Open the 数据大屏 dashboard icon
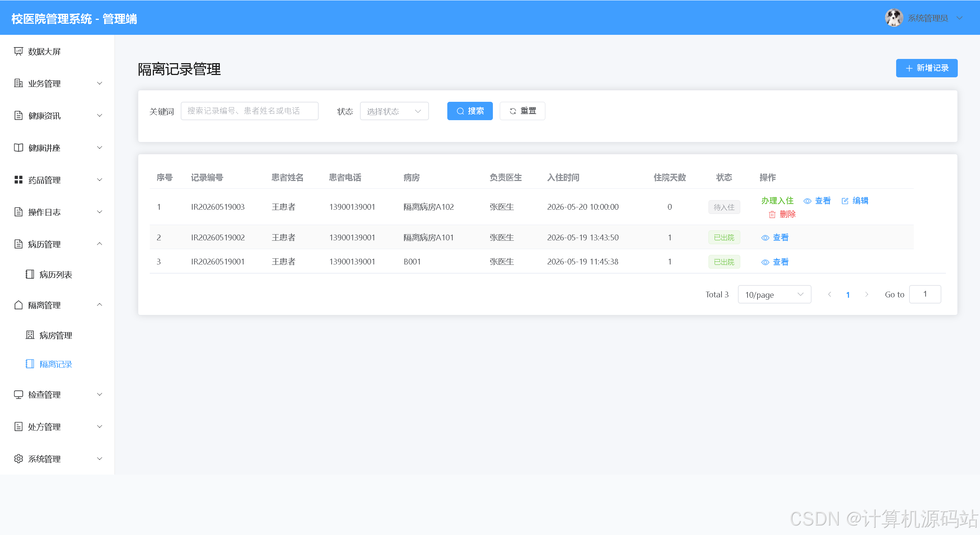This screenshot has width=980, height=535. pos(18,51)
